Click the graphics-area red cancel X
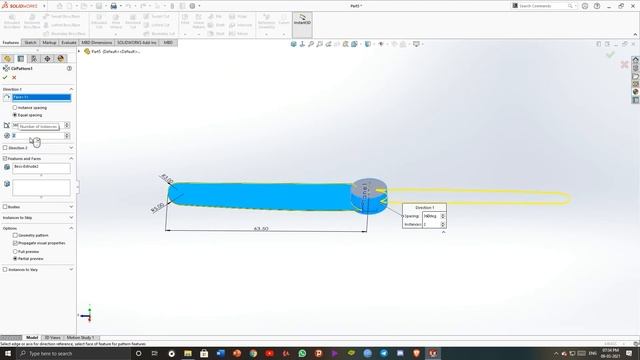640x360 pixels. tap(624, 64)
